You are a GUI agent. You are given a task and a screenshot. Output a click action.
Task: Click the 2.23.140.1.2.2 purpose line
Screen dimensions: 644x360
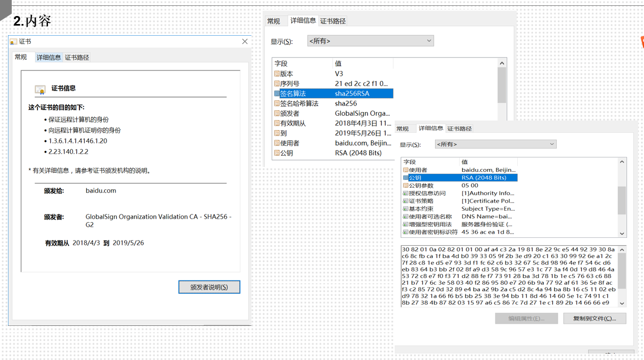pyautogui.click(x=68, y=151)
